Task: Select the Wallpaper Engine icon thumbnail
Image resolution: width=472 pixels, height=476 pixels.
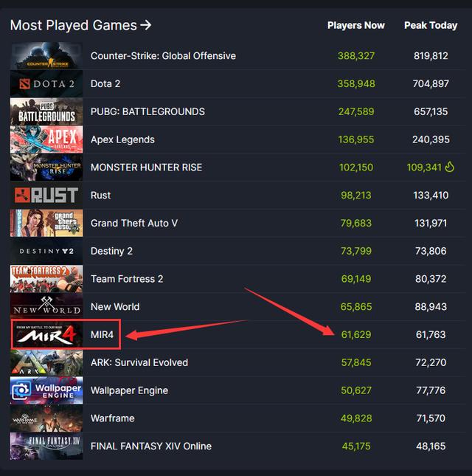Action: (x=46, y=390)
